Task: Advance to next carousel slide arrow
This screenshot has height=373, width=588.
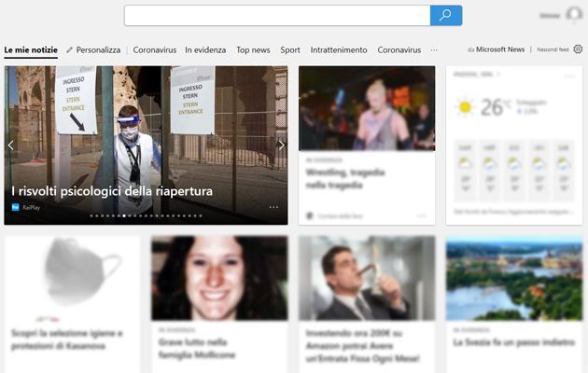Action: tap(281, 145)
